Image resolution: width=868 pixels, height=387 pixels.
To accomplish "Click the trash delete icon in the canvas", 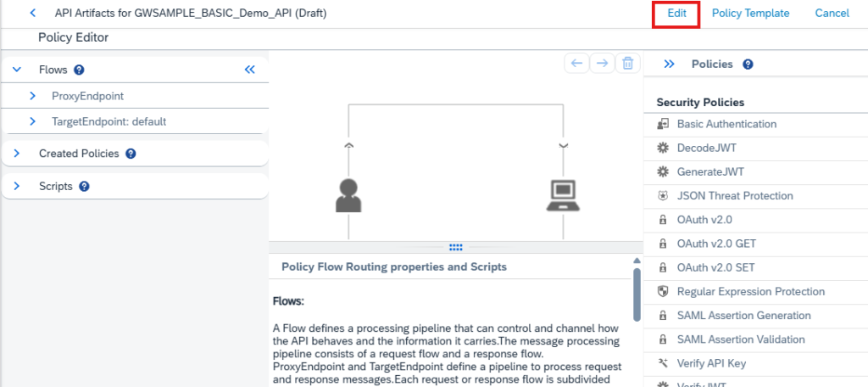I will [628, 64].
